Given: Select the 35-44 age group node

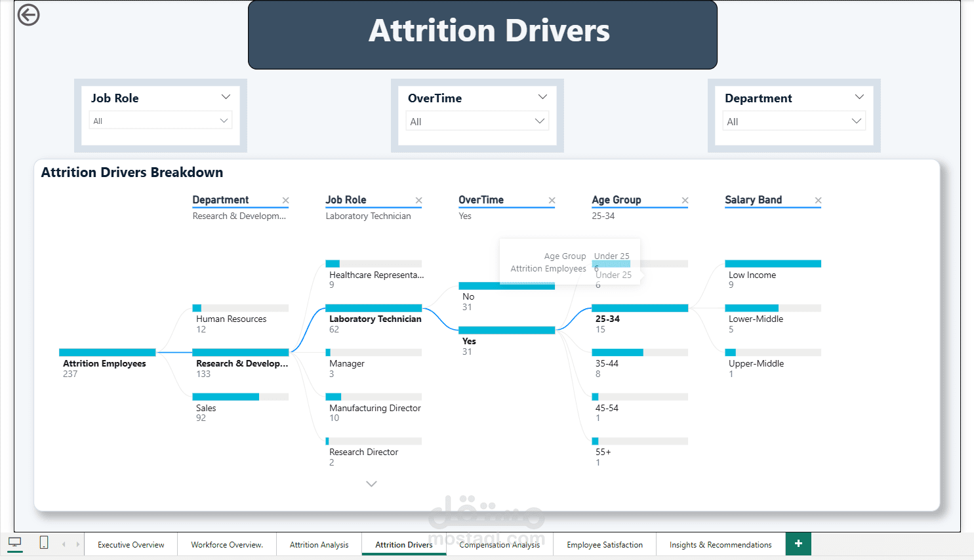Looking at the screenshot, I should pyautogui.click(x=640, y=363).
